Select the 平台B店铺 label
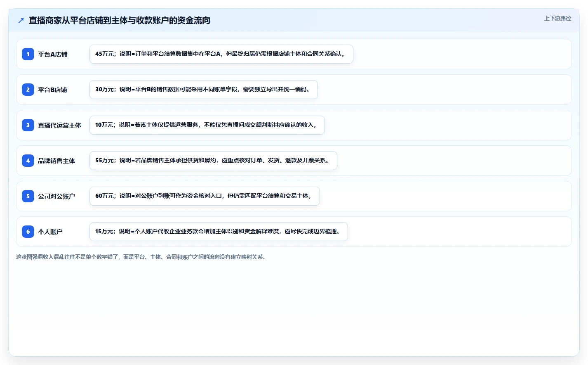The height and width of the screenshot is (365, 588). [53, 90]
